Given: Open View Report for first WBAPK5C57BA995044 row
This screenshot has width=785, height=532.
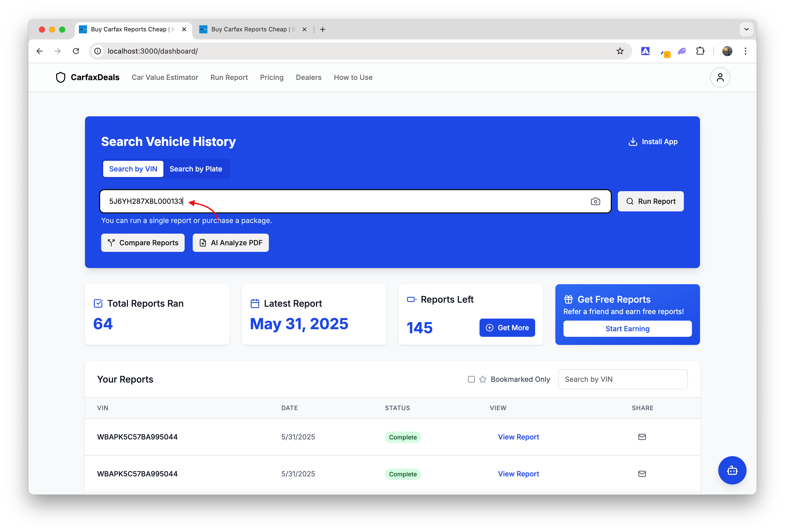Looking at the screenshot, I should pyautogui.click(x=518, y=437).
